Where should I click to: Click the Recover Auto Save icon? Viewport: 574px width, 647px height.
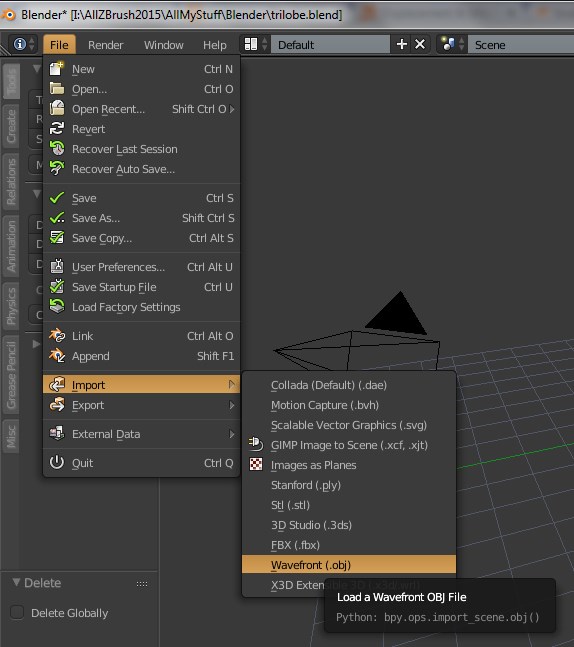click(57, 168)
